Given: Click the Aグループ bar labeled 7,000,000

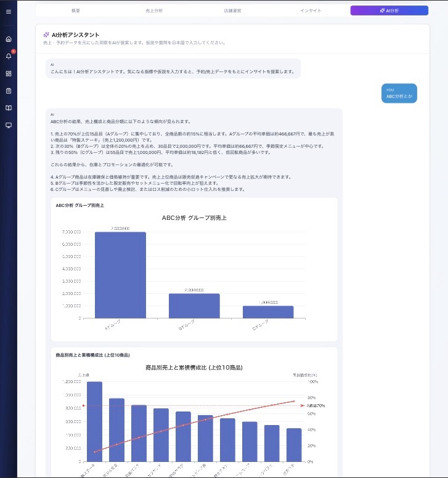Looking at the screenshot, I should coord(120,275).
